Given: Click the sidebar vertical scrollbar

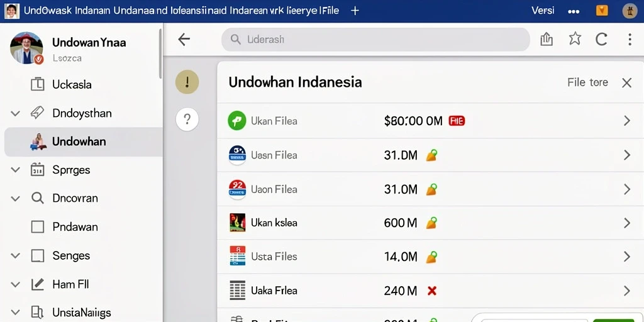Looking at the screenshot, I should pyautogui.click(x=160, y=53).
